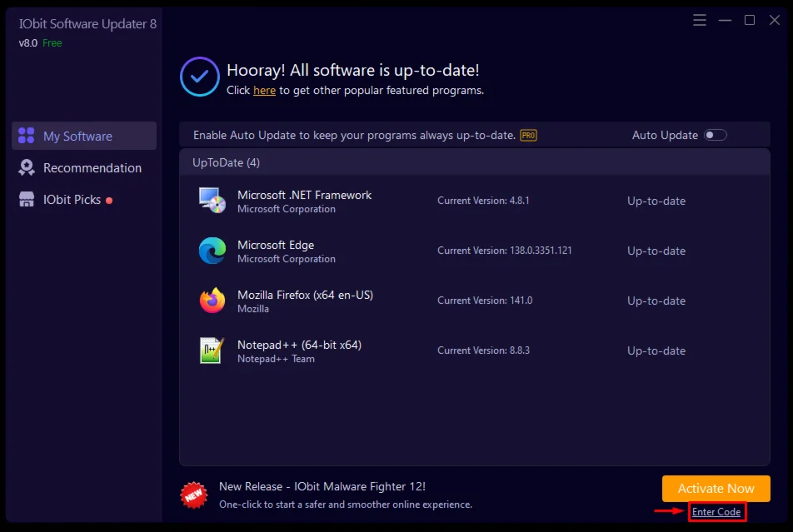Select the Mozilla Firefox list row
This screenshot has width=793, height=532.
[x=475, y=301]
